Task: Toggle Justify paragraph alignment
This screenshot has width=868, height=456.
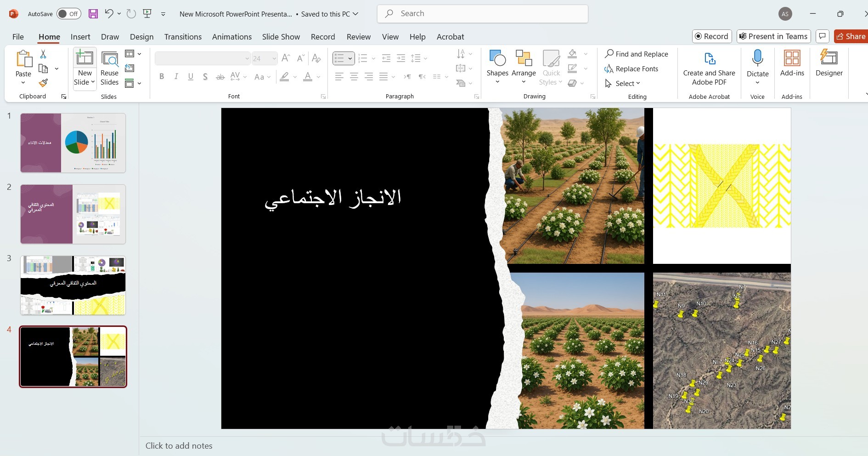Action: 383,77
